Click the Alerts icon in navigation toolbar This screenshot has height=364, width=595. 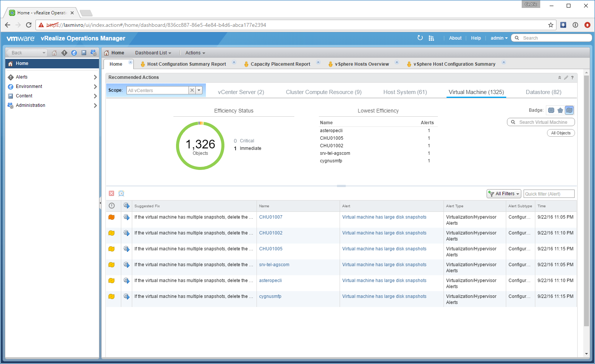pyautogui.click(x=64, y=53)
